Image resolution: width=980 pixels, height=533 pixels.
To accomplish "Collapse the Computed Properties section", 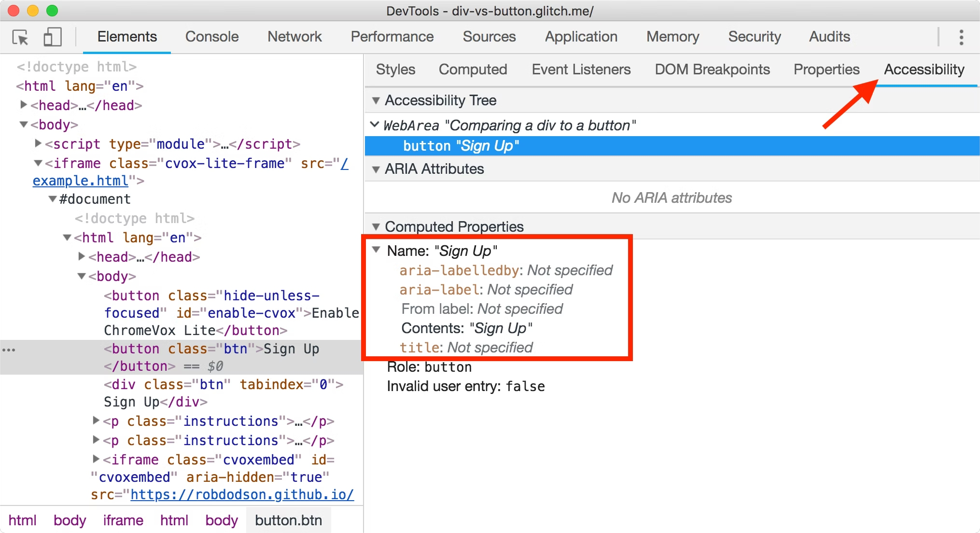I will pyautogui.click(x=376, y=227).
